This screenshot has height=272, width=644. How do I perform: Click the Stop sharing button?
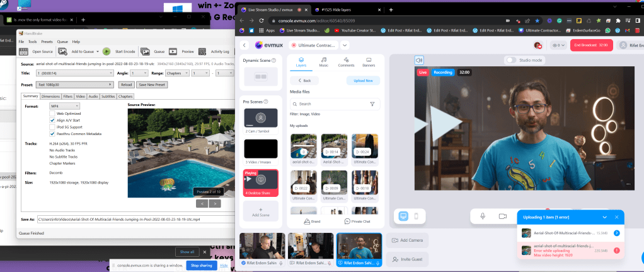(201, 266)
